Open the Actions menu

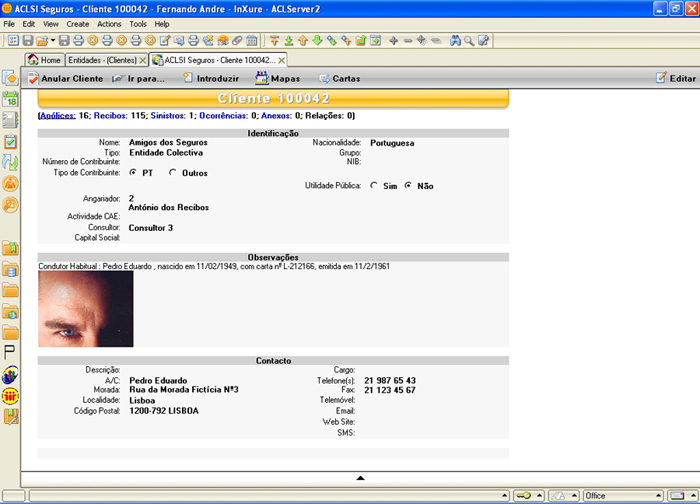(109, 23)
